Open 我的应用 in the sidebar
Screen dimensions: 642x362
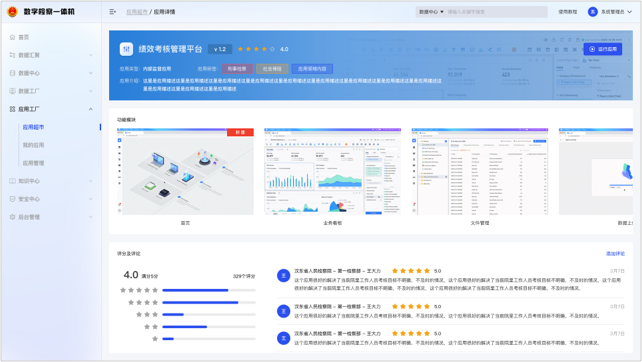[x=33, y=145]
